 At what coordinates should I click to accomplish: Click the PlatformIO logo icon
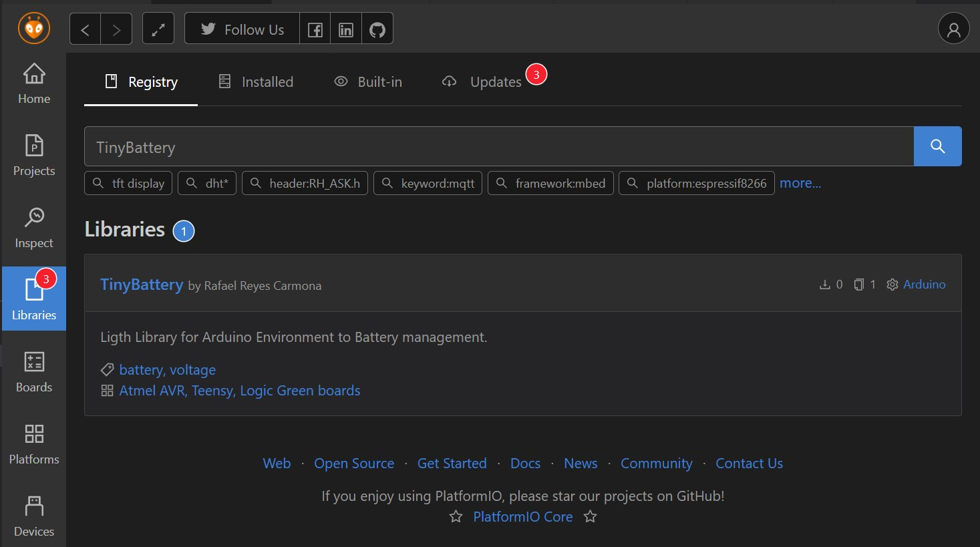tap(34, 29)
